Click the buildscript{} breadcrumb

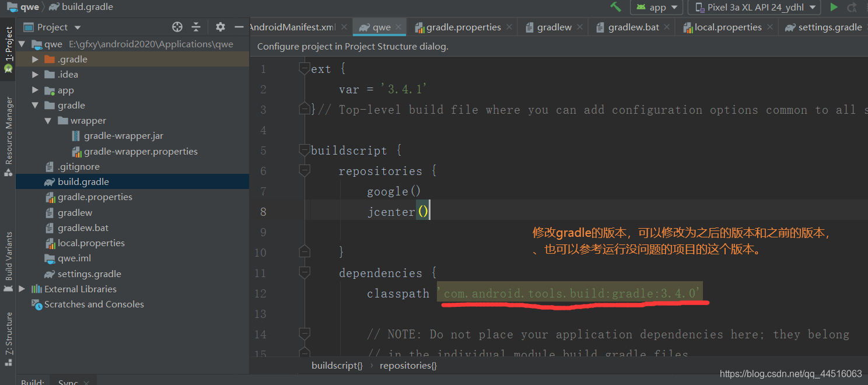(337, 365)
